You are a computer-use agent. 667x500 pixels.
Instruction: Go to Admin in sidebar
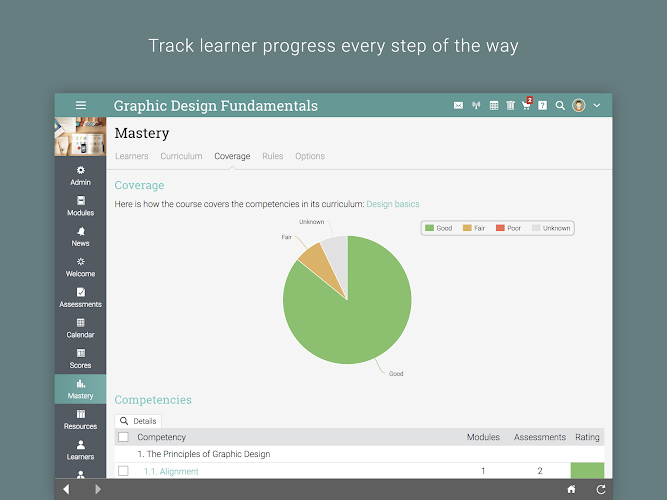coord(80,176)
